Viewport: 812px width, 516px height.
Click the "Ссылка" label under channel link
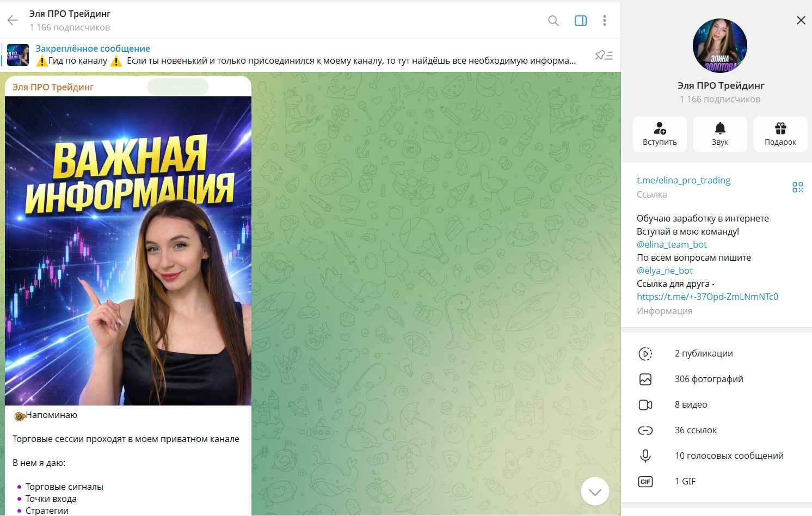[x=651, y=194]
